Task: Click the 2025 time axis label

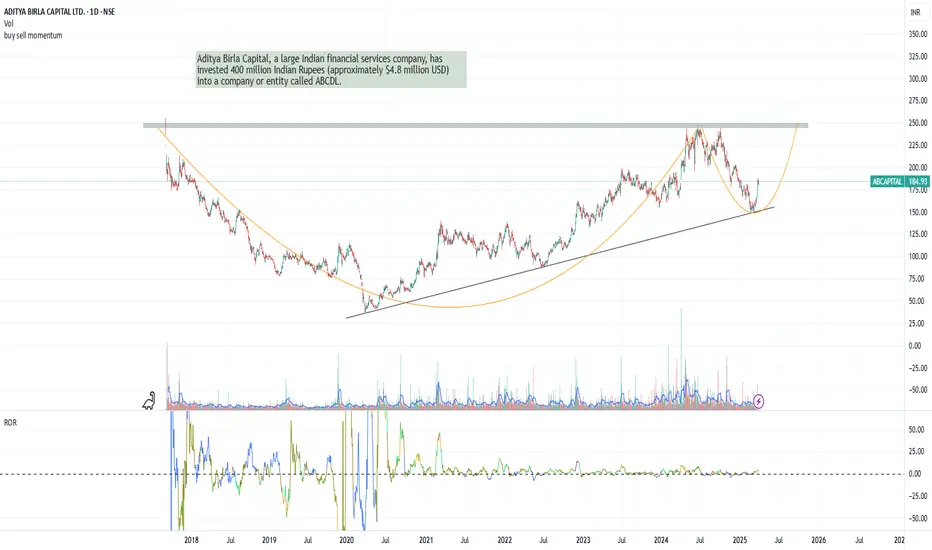Action: point(740,540)
